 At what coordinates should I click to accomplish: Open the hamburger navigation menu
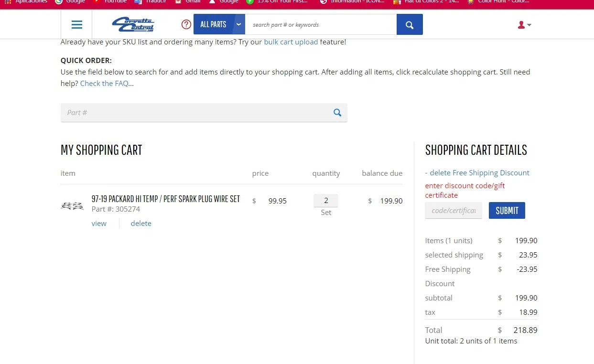(76, 25)
